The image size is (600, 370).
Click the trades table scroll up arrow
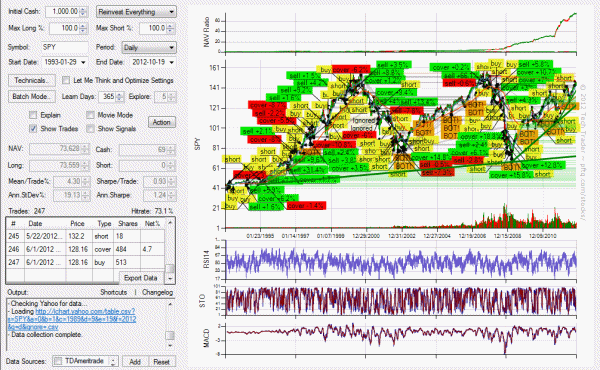[x=170, y=222]
